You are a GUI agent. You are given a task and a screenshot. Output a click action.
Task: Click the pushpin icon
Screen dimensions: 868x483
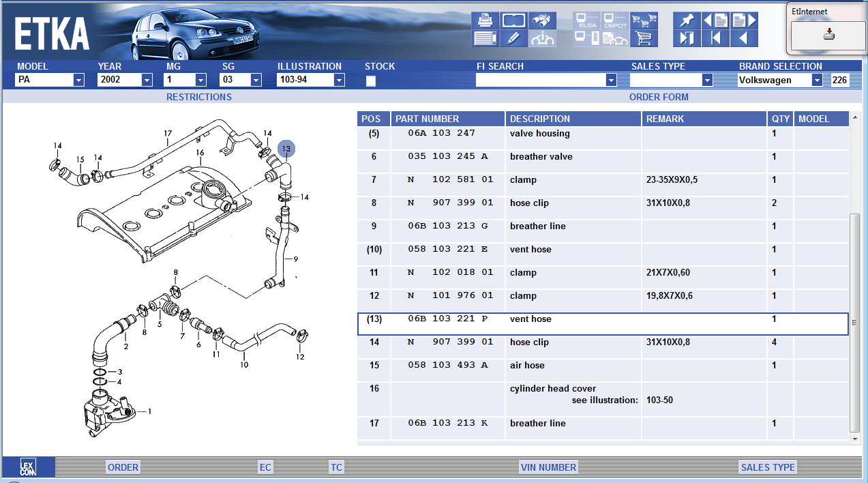pos(687,20)
